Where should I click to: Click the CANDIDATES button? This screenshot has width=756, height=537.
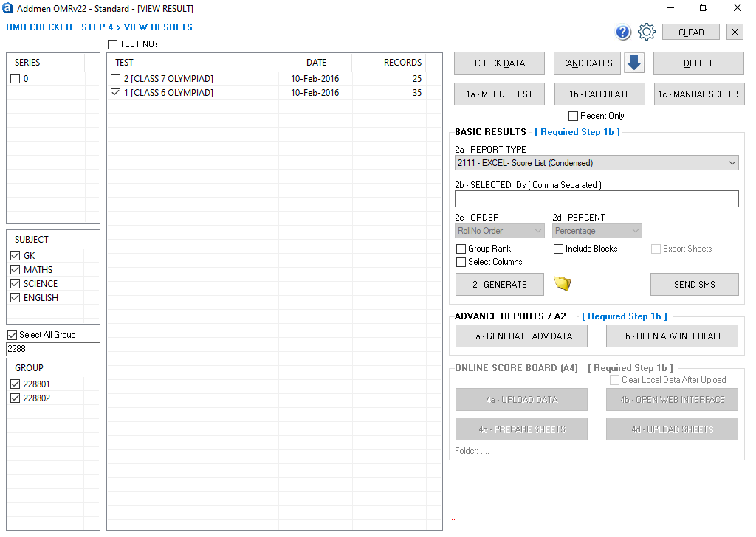[587, 63]
